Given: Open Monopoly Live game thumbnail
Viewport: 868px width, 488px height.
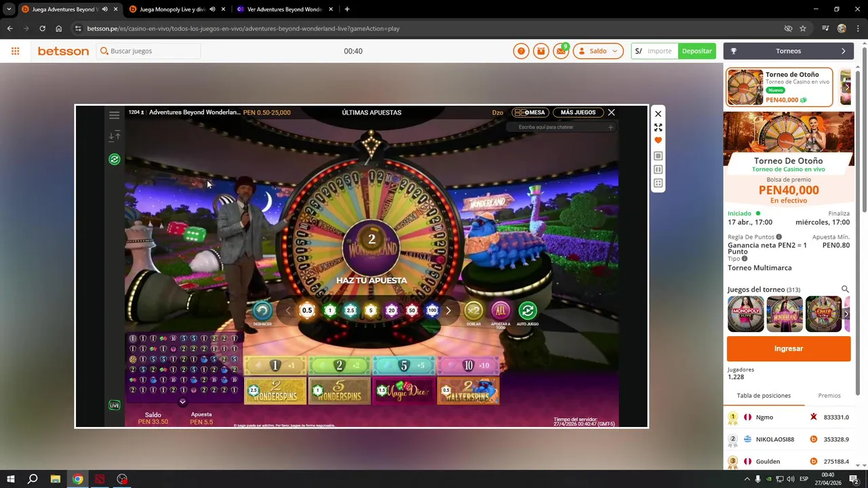Looking at the screenshot, I should [x=746, y=314].
